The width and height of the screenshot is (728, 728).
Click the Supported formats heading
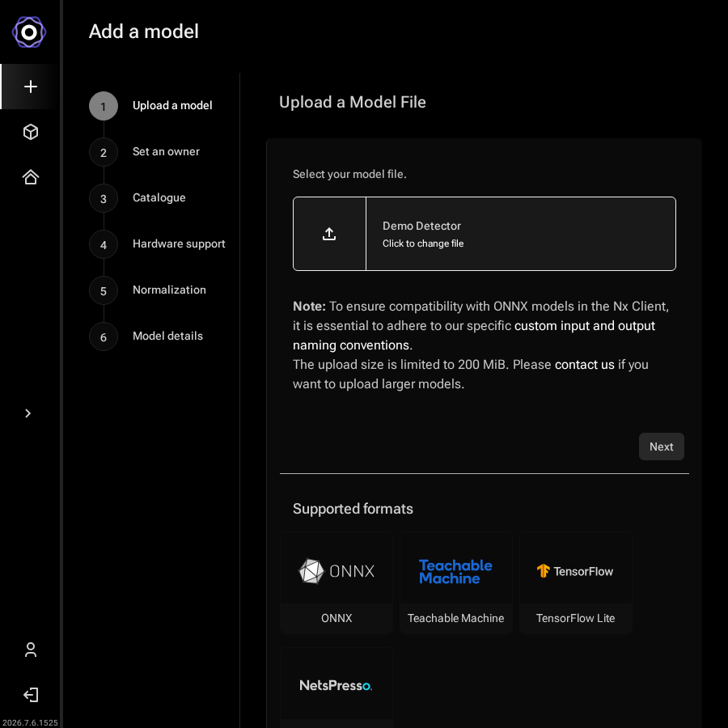tap(353, 509)
